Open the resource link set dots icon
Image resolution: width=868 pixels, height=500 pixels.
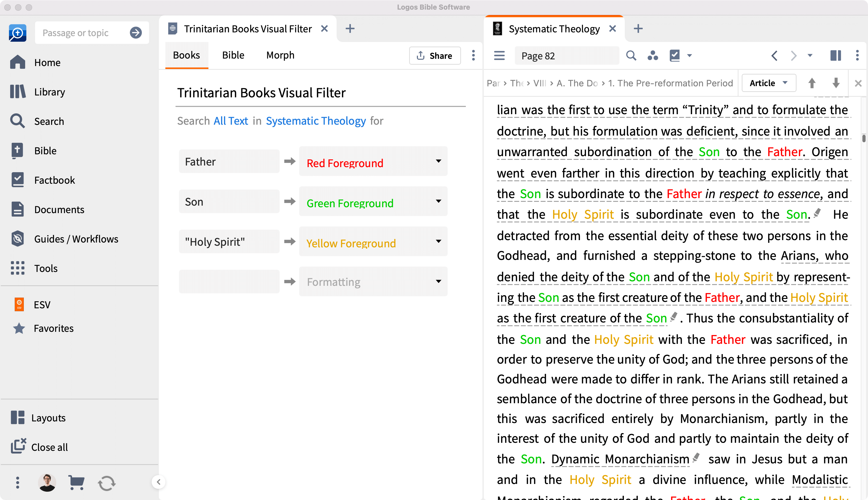[653, 55]
